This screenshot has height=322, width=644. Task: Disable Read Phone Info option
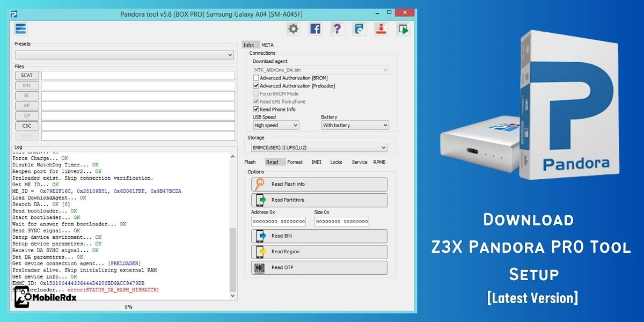255,109
